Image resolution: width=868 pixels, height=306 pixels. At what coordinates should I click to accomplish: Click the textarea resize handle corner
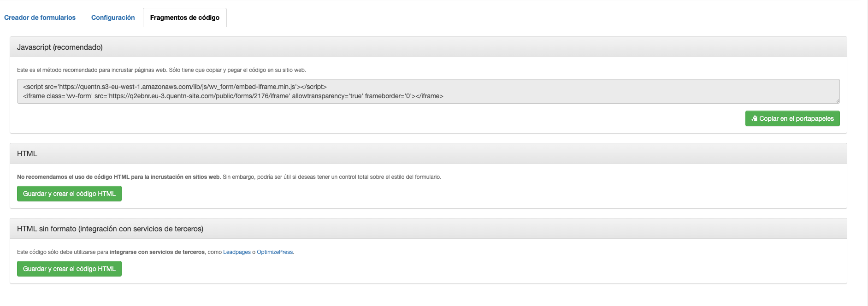(x=837, y=101)
